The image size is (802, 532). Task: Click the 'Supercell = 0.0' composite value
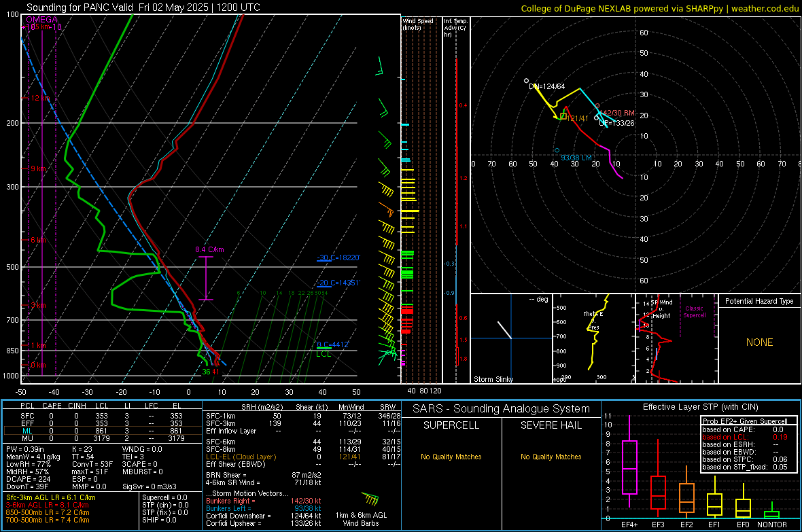click(x=164, y=497)
